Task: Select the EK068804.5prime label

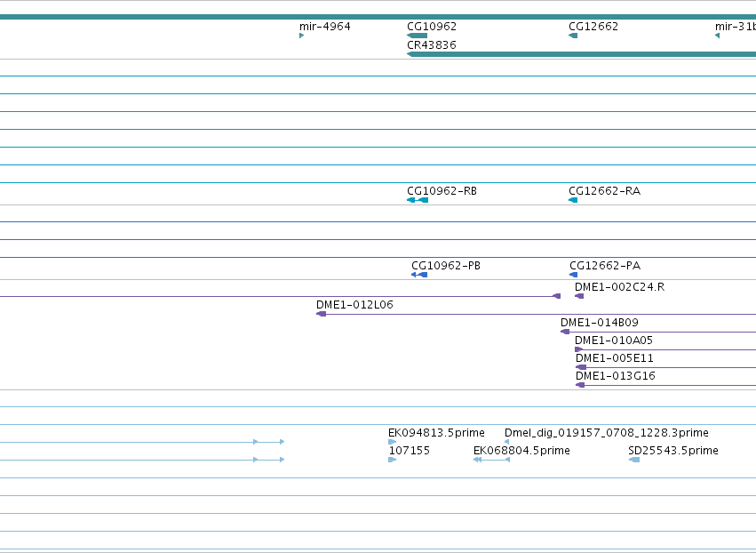Action: click(521, 451)
